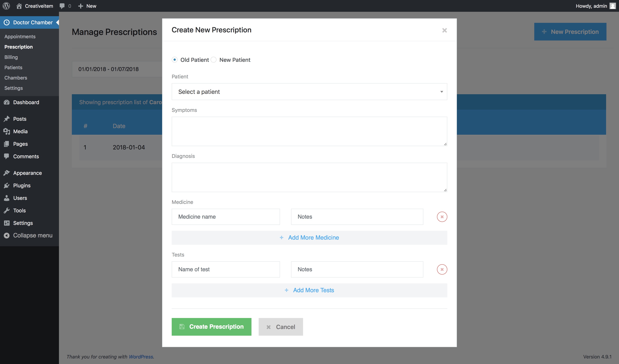Viewport: 619px width, 364px height.
Task: Click the New Prescription button
Action: (570, 32)
